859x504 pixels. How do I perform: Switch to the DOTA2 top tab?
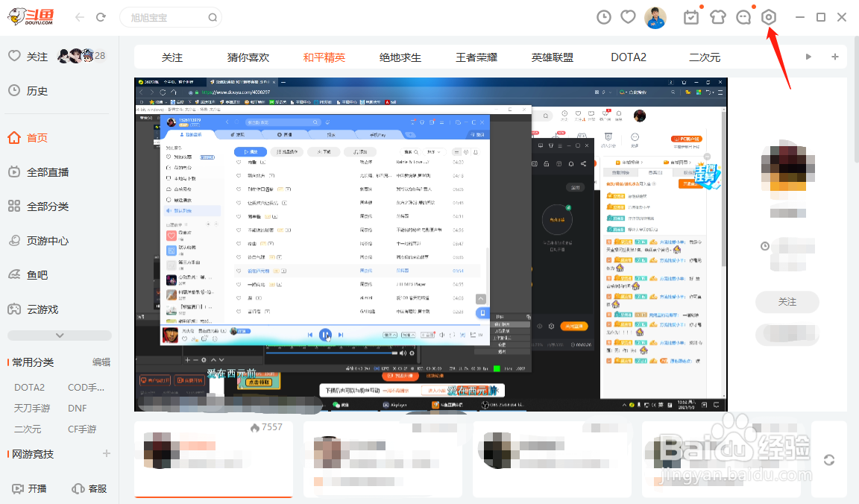coord(629,57)
